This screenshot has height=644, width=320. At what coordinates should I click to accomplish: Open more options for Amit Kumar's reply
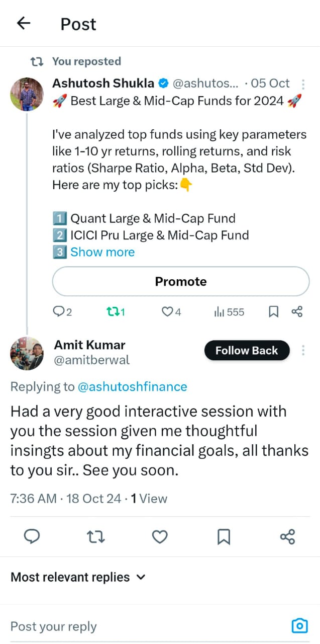pyautogui.click(x=303, y=350)
